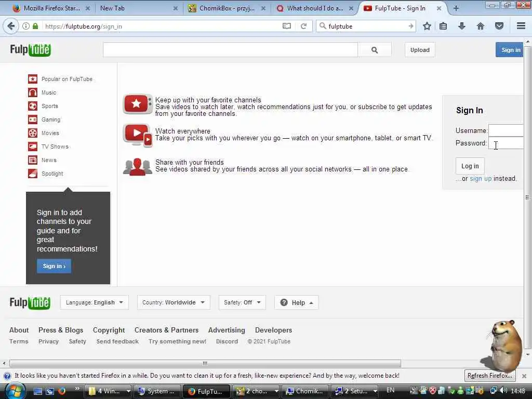Open Firefox hamburger menu
Screen dimensions: 532x399
point(521,26)
